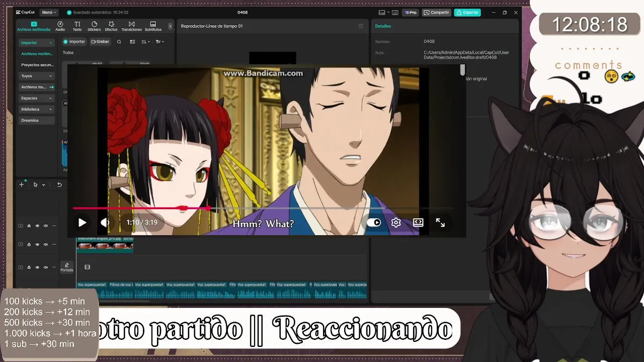Lock the main timeline track
This screenshot has height=362, width=644.
[29, 267]
